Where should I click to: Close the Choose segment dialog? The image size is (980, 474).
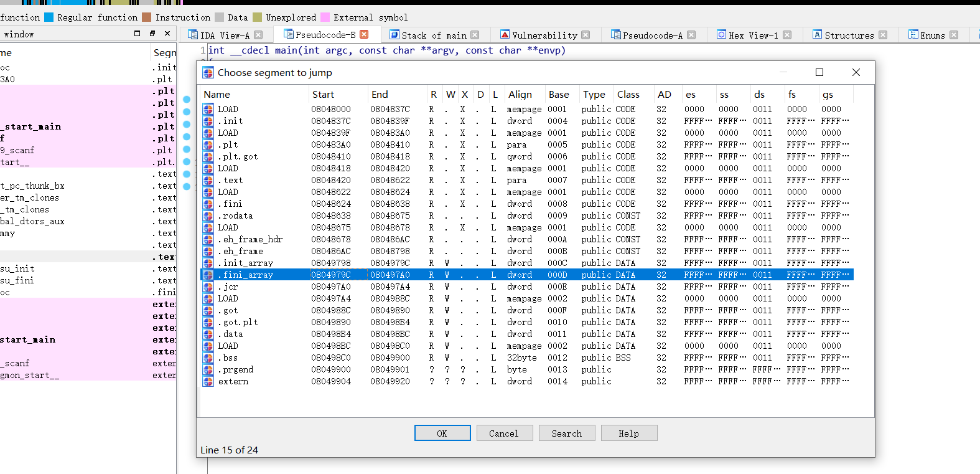pyautogui.click(x=856, y=72)
